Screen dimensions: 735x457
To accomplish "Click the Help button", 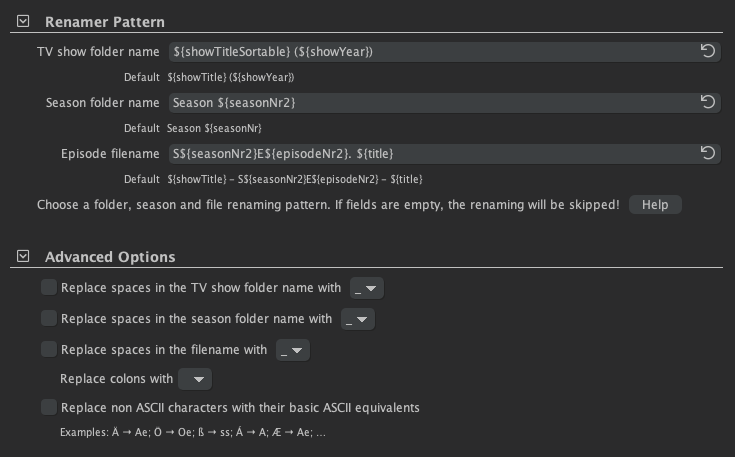I will [655, 204].
